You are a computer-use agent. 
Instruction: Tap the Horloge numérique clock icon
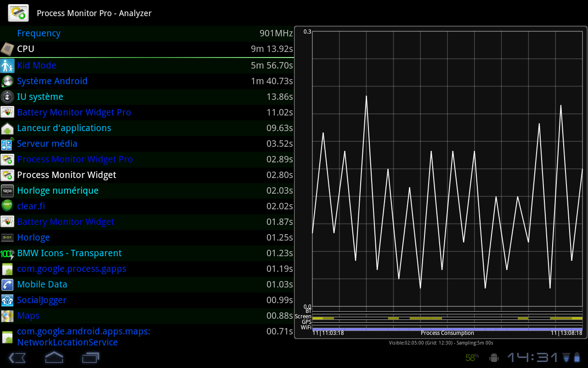[x=7, y=190]
